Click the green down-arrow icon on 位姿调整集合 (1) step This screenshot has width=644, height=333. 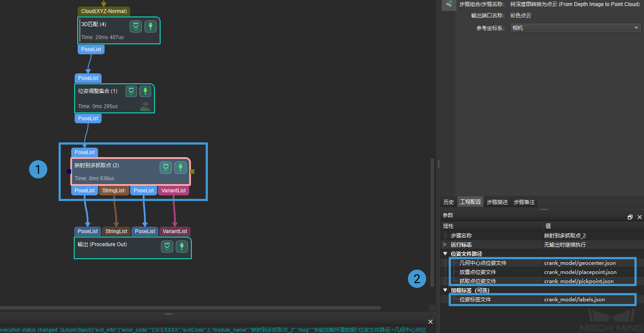click(x=145, y=92)
